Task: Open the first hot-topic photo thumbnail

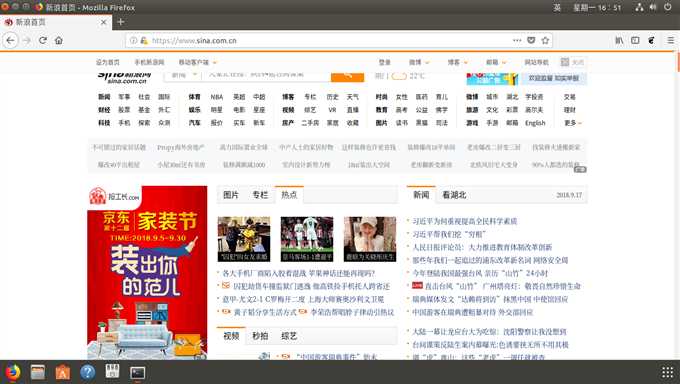Action: pos(244,239)
